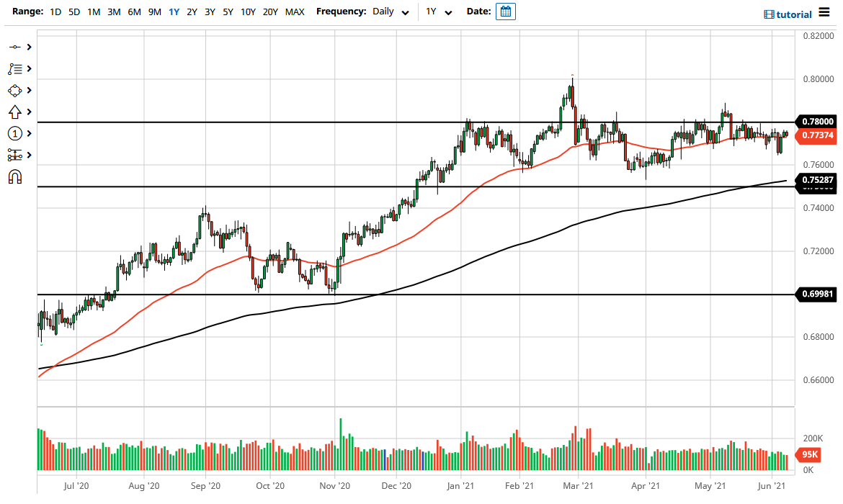Select the measure tool in sidebar
843x504 pixels.
pos(14,155)
